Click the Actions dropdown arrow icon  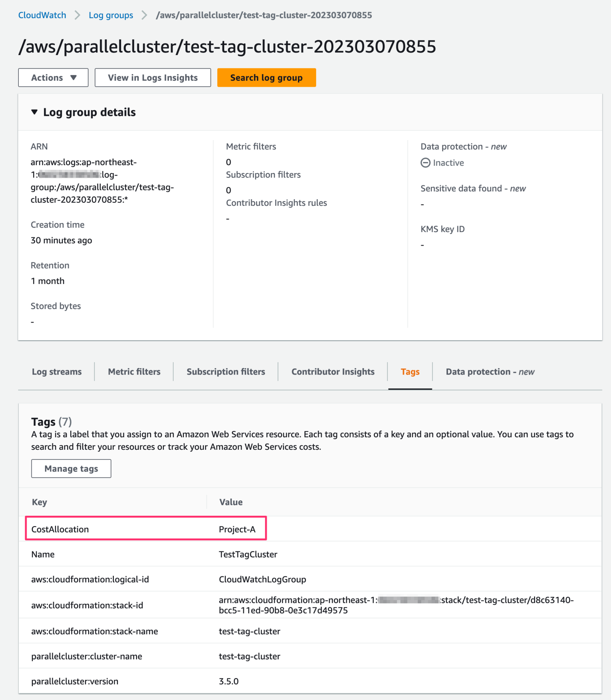74,78
